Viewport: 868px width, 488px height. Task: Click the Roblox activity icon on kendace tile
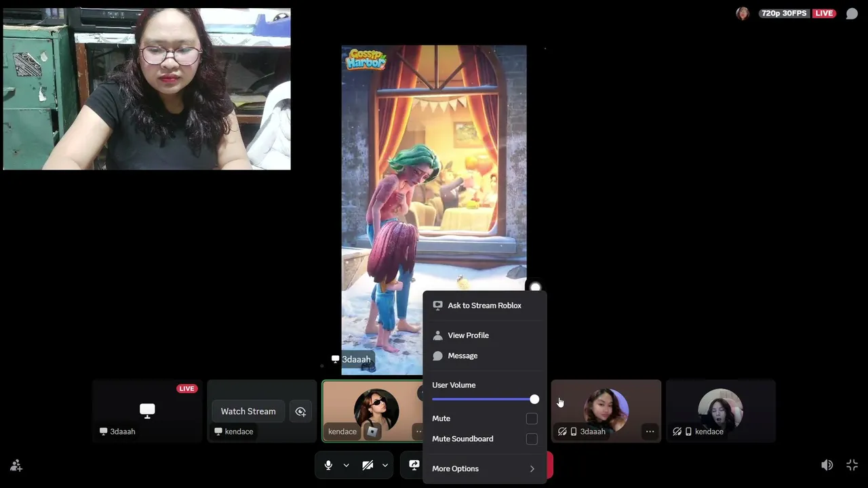point(372,431)
